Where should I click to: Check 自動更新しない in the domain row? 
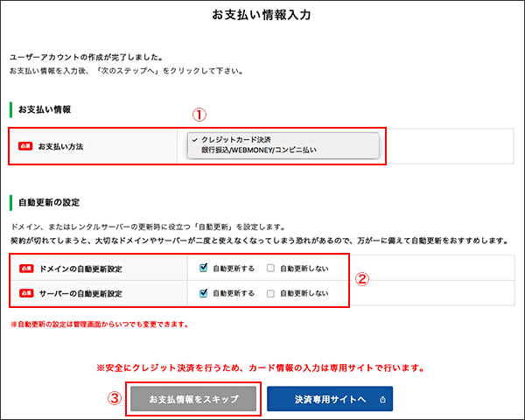click(x=271, y=269)
